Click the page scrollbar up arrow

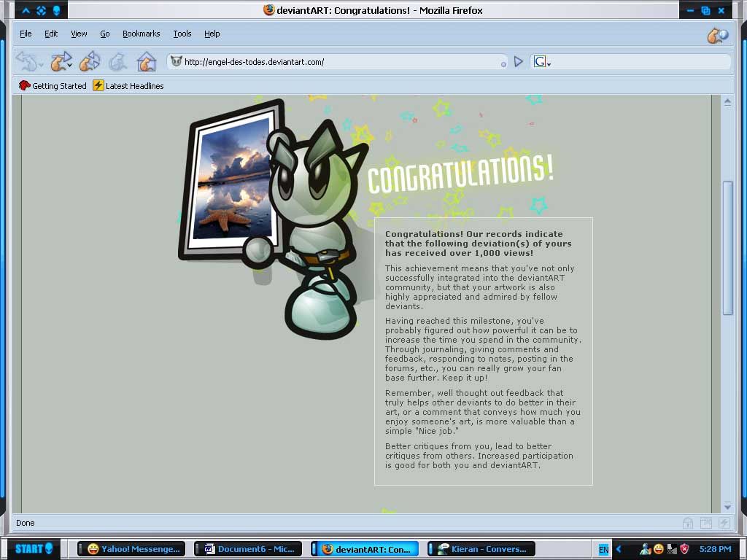point(727,101)
